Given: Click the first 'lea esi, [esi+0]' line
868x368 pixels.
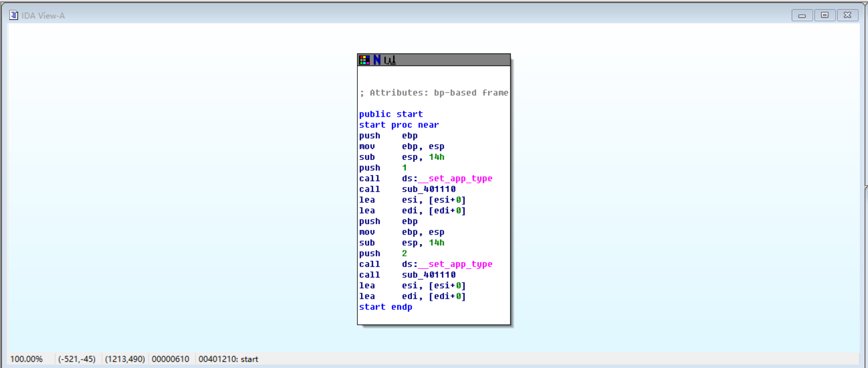Looking at the screenshot, I should click(412, 200).
